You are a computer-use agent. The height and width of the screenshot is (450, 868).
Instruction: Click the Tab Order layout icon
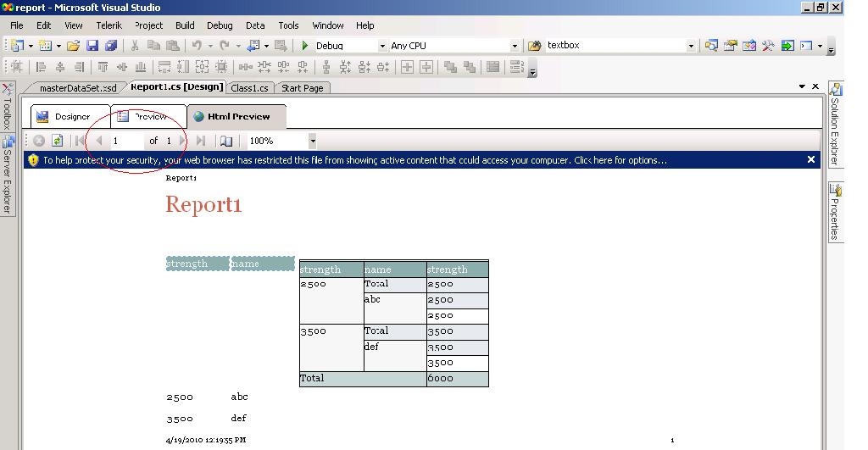coord(516,67)
